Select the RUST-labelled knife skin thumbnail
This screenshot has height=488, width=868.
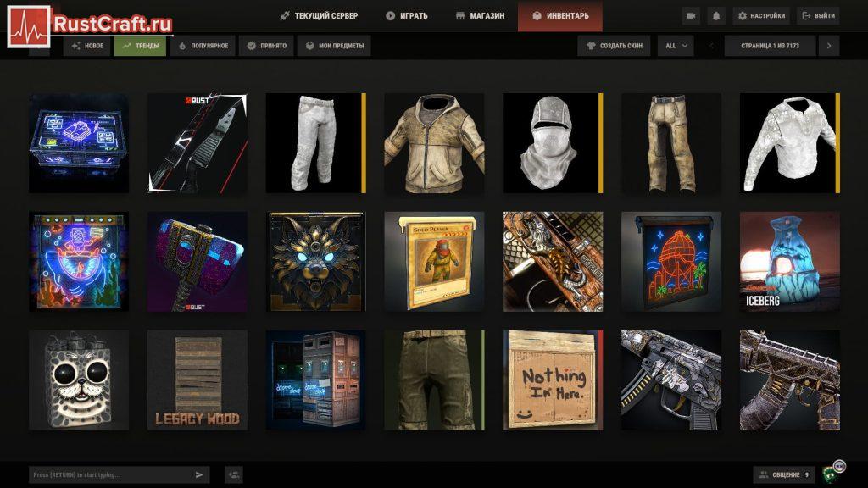click(x=198, y=143)
